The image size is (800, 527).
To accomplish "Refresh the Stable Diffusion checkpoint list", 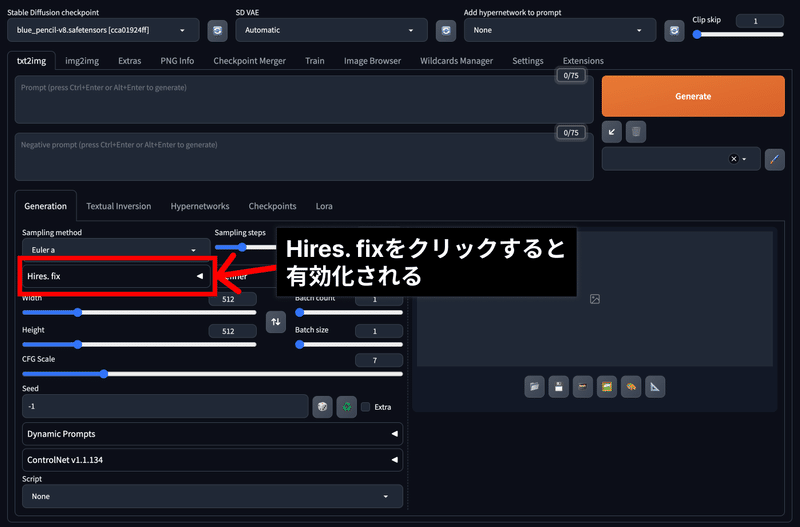I will (217, 31).
